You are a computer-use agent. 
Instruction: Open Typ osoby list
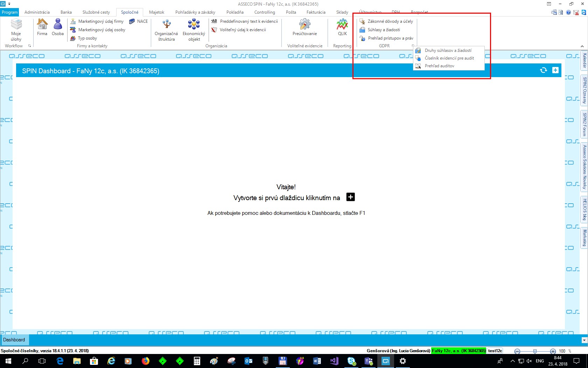click(84, 38)
